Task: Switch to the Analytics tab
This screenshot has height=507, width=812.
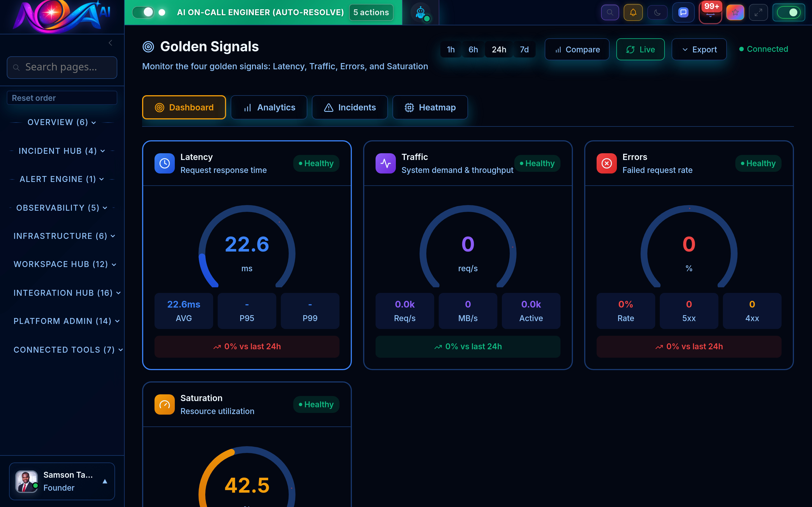Action: [269, 107]
